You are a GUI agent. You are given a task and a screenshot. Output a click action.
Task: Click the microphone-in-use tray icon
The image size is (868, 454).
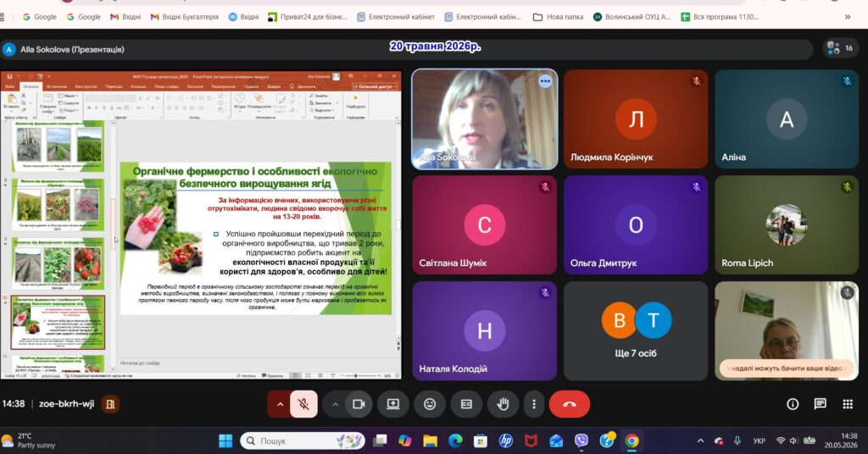(737, 440)
